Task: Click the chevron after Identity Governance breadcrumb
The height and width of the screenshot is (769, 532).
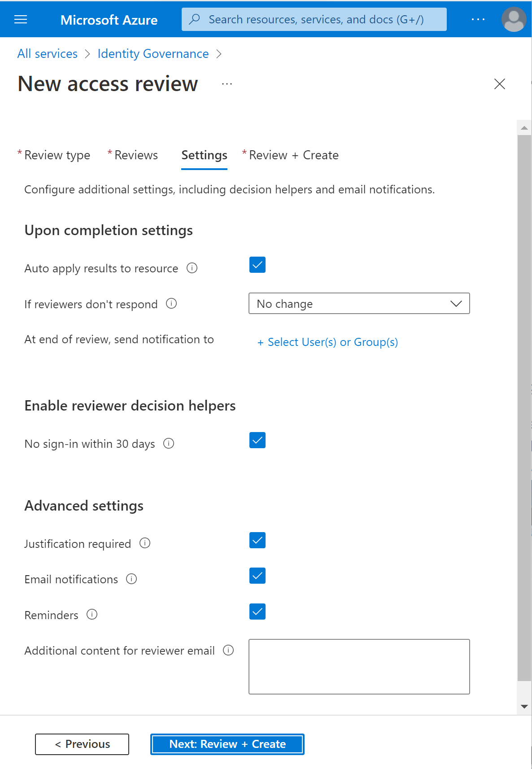Action: (219, 54)
